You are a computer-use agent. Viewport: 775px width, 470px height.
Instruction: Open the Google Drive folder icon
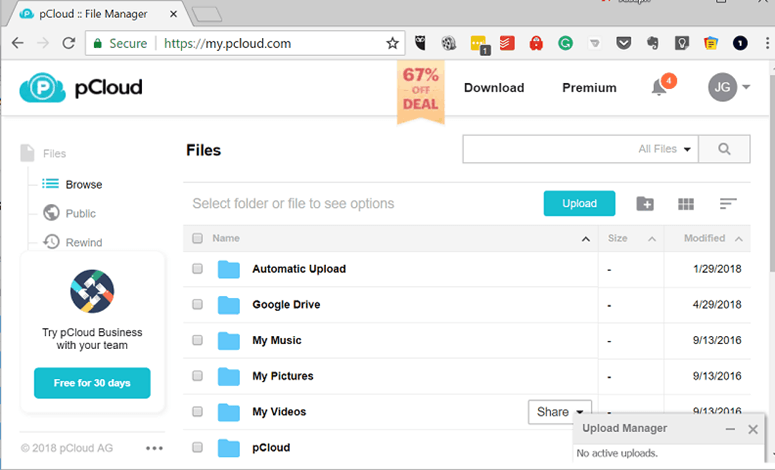(x=229, y=305)
